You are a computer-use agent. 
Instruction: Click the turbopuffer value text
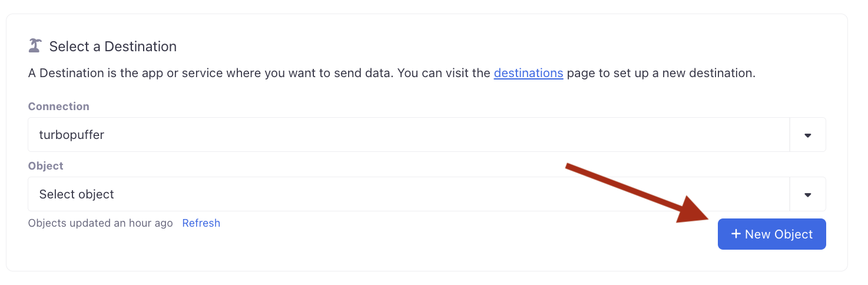click(71, 135)
